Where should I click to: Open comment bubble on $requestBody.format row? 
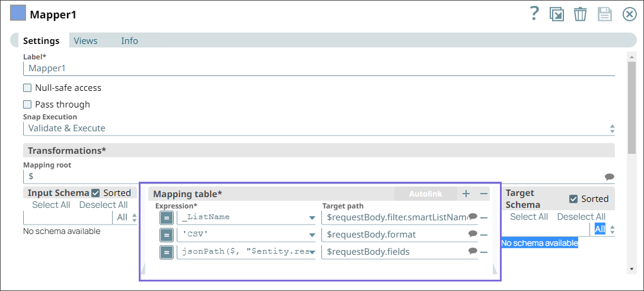pyautogui.click(x=473, y=234)
